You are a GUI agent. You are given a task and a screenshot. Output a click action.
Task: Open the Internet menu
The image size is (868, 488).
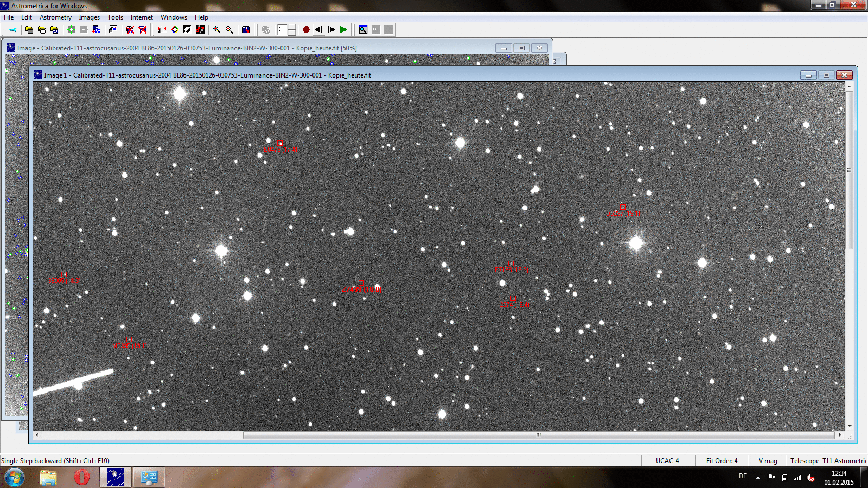142,17
